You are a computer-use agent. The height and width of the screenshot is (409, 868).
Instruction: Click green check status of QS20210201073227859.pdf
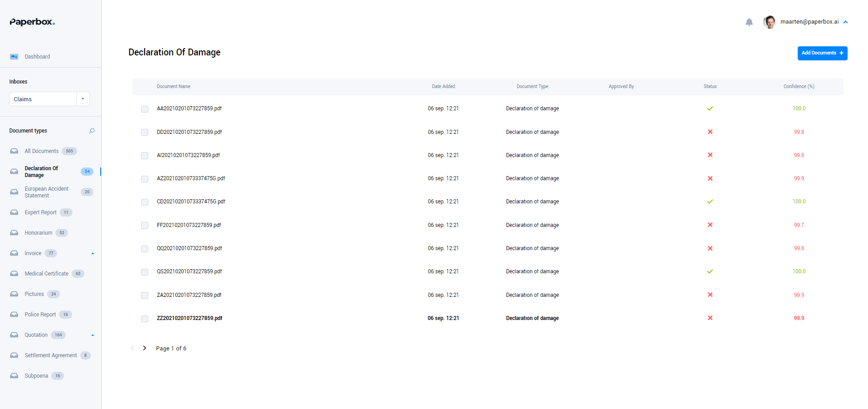[x=710, y=271]
